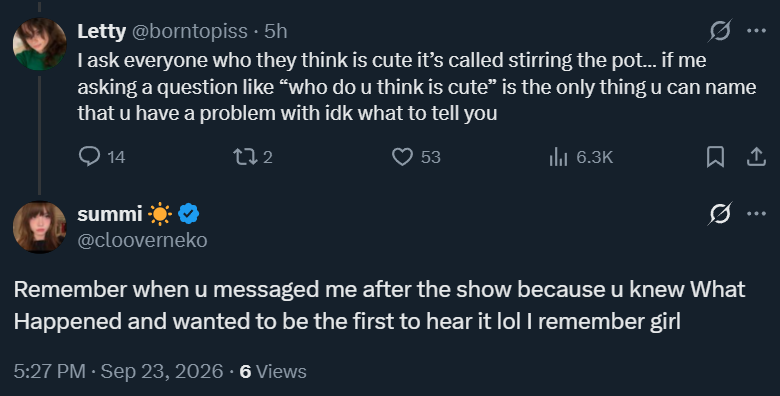This screenshot has height=396, width=780.
Task: Share Letty's tweet via upload icon
Action: click(756, 157)
